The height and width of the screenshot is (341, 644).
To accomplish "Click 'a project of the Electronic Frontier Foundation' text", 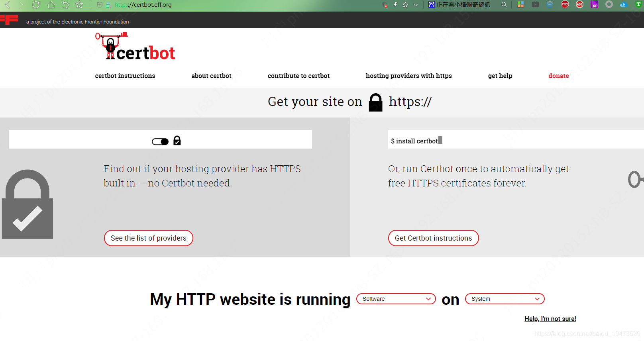I will pyautogui.click(x=78, y=22).
